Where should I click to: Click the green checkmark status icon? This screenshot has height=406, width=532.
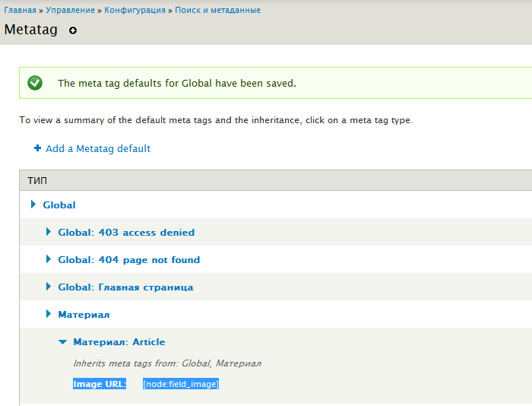(x=35, y=83)
